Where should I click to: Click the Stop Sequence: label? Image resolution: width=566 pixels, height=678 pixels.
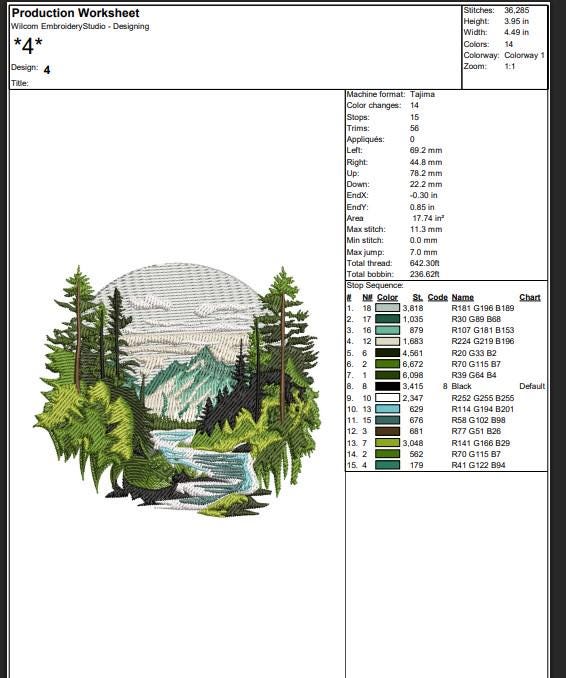tap(375, 285)
